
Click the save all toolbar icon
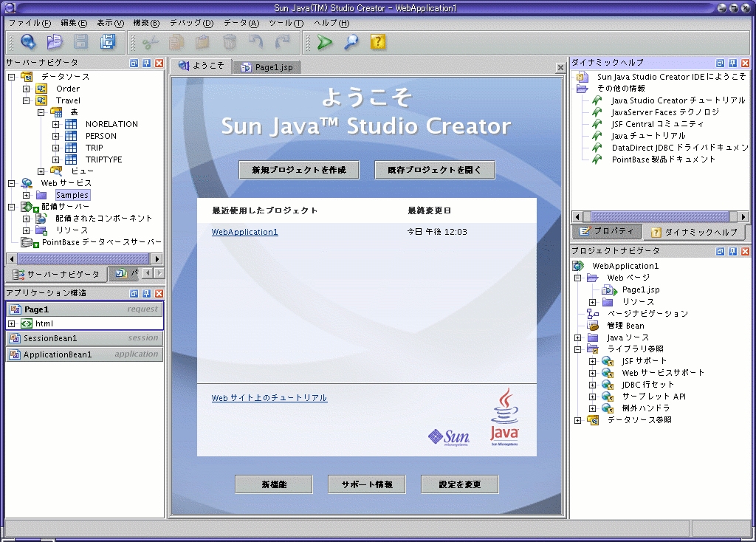[x=108, y=42]
